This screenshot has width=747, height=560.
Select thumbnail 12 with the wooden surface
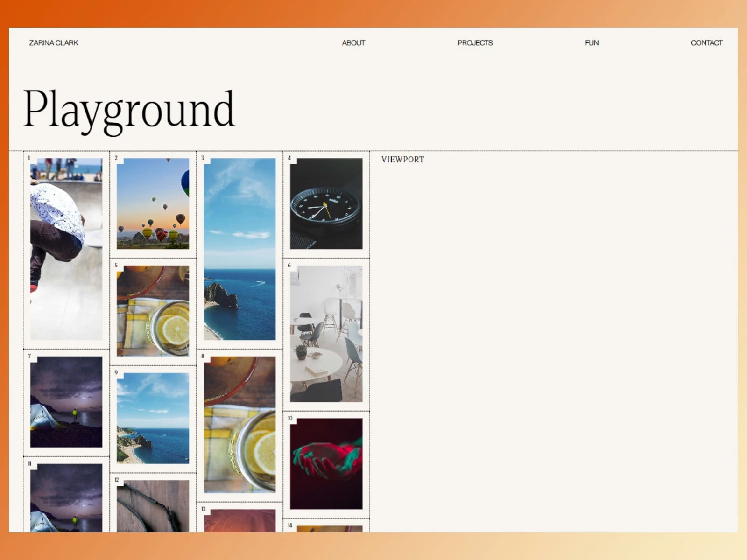[153, 506]
